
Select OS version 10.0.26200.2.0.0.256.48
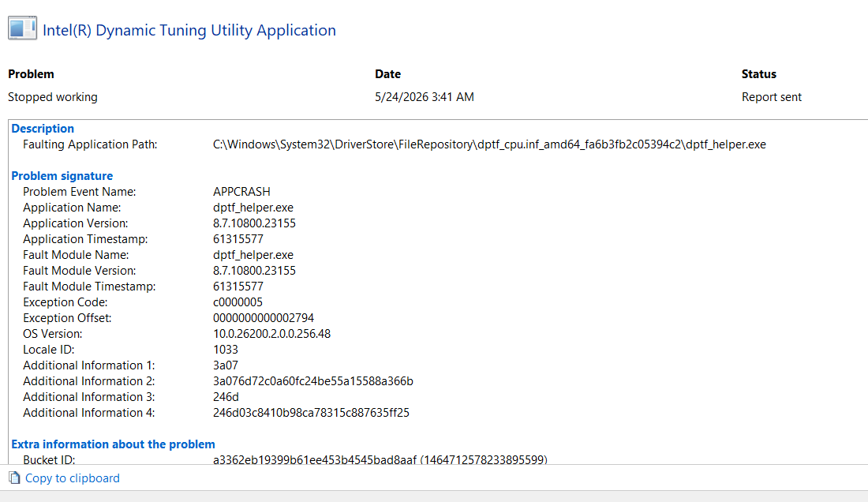click(271, 334)
